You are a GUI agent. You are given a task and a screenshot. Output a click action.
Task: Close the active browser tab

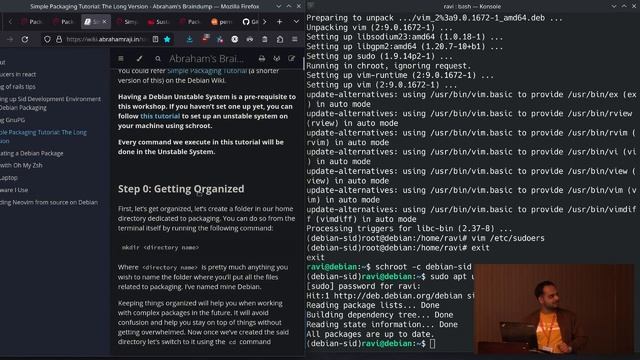[104, 22]
